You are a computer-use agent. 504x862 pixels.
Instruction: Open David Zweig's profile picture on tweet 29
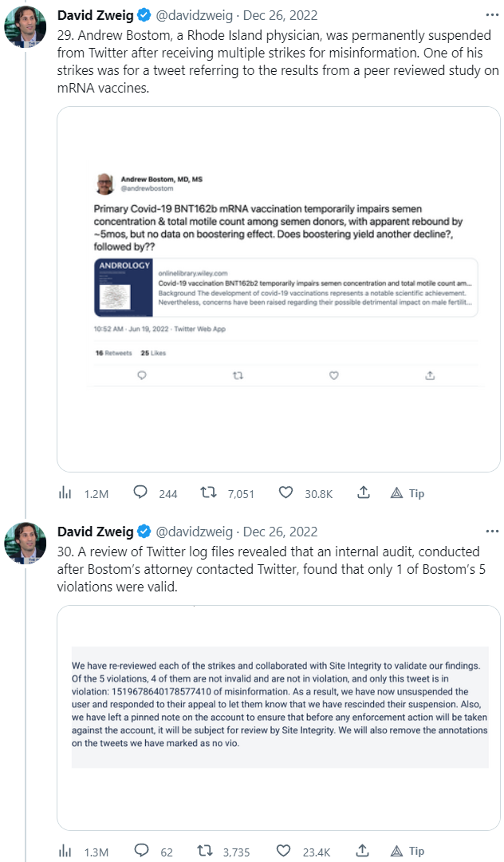click(x=25, y=26)
